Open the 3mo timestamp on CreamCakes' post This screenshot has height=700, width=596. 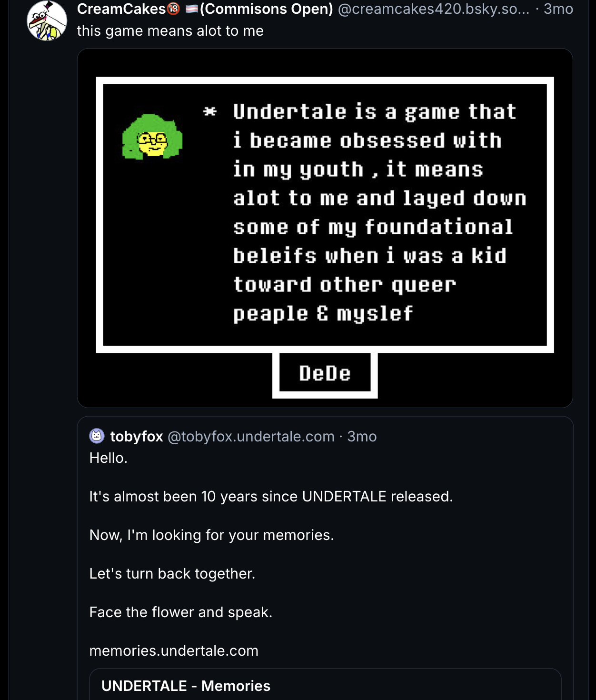(x=558, y=9)
